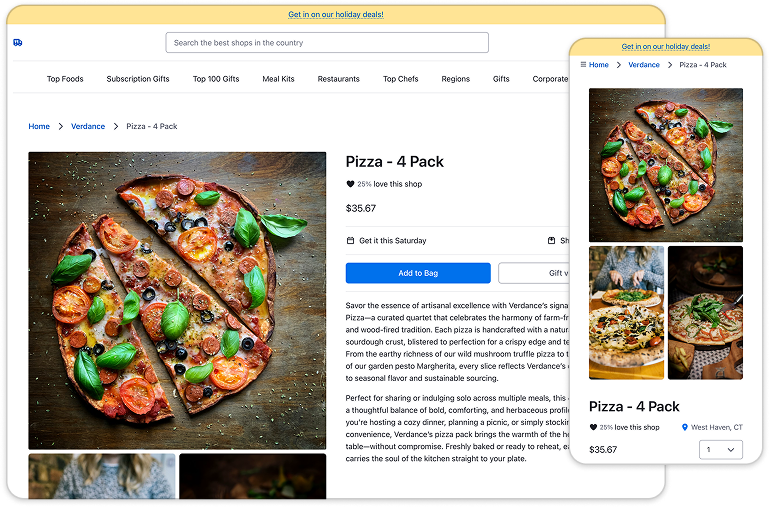Screen dimensions: 770x507
Task: Click Verdance breadcrumb in mobile view
Action: click(x=644, y=65)
